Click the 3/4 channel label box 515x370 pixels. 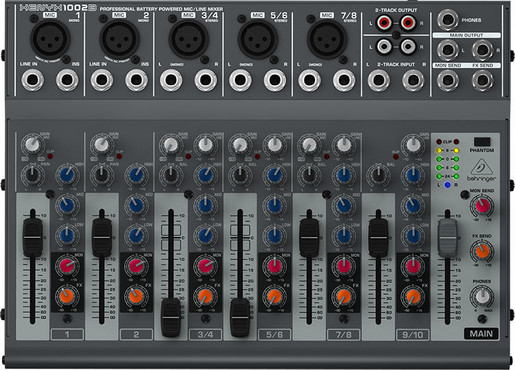205,334
